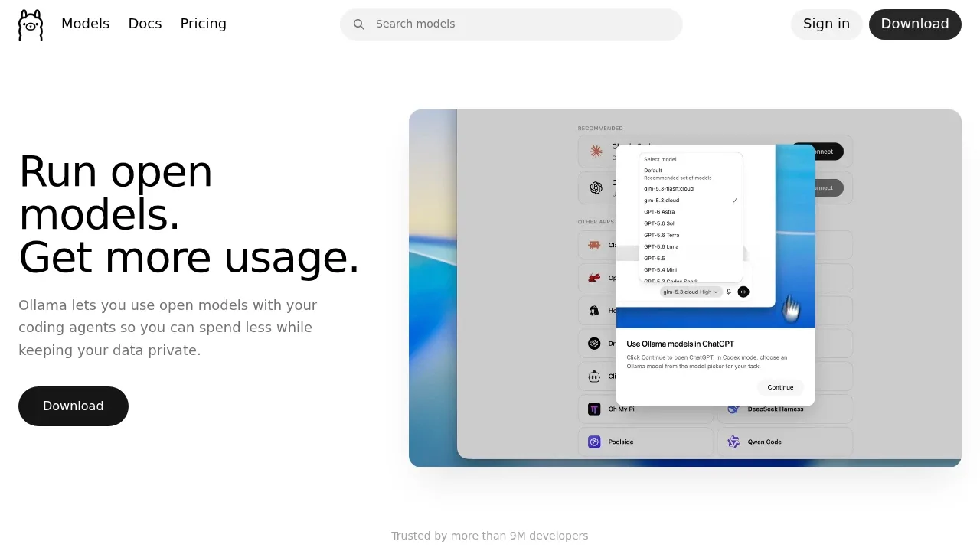The width and height of the screenshot is (980, 551).
Task: Click the magnifier icon in the search bar
Action: (x=359, y=24)
